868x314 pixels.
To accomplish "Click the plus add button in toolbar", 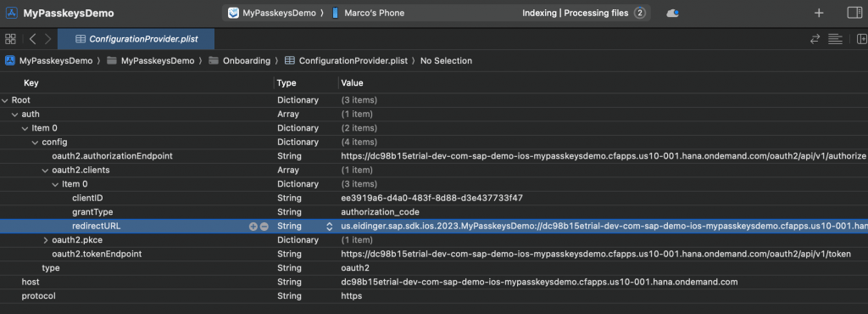I will click(819, 13).
